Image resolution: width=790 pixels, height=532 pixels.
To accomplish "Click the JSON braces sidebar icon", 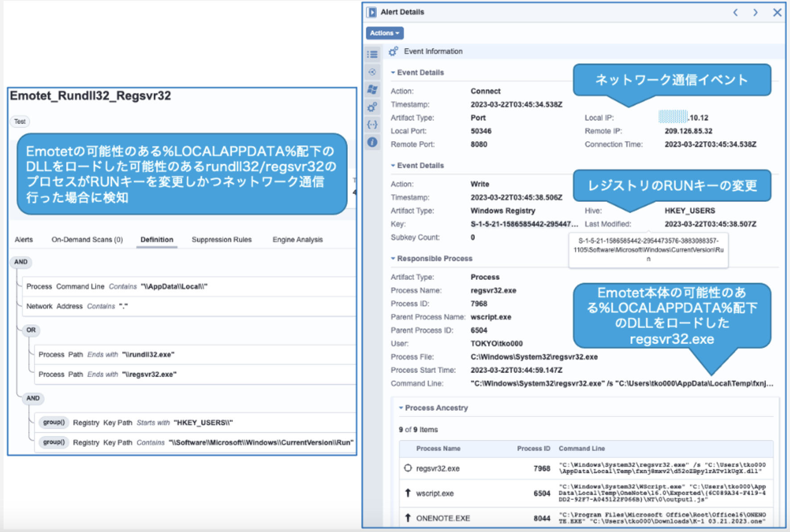I will [372, 125].
